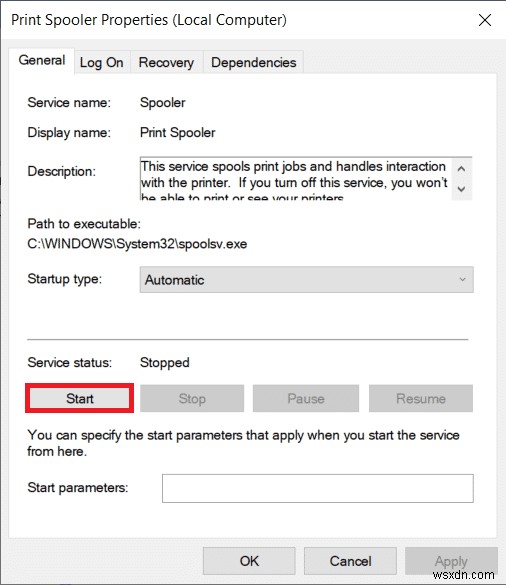Image resolution: width=506 pixels, height=585 pixels.
Task: Click the Description box up arrow
Action: point(461,169)
